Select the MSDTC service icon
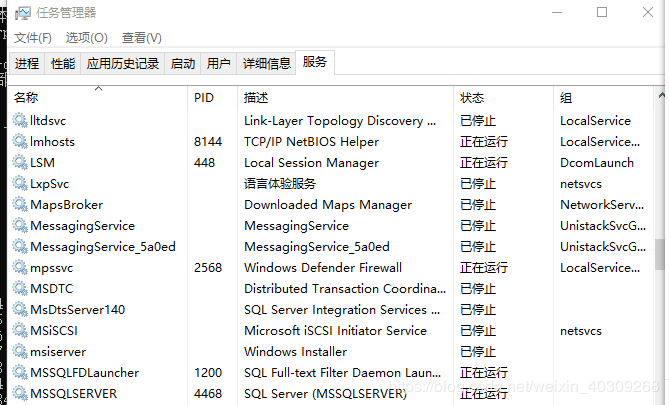The width and height of the screenshot is (669, 405). click(20, 288)
